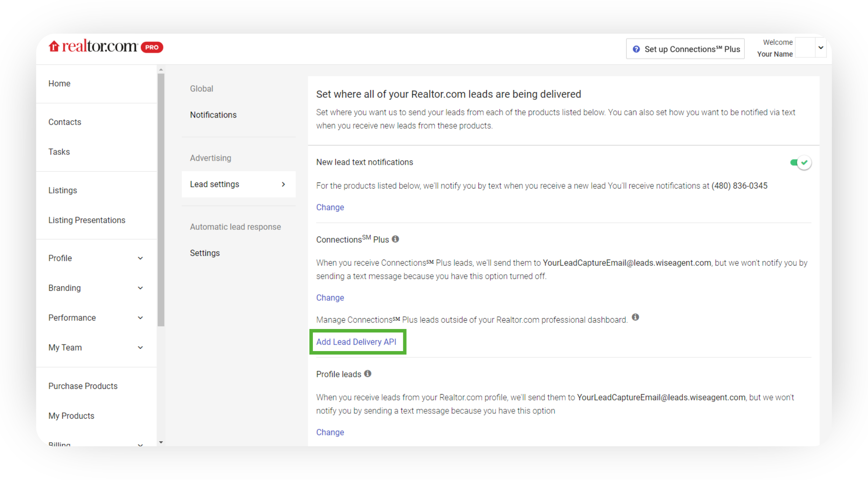
Task: Click the Global section heading
Action: point(202,89)
